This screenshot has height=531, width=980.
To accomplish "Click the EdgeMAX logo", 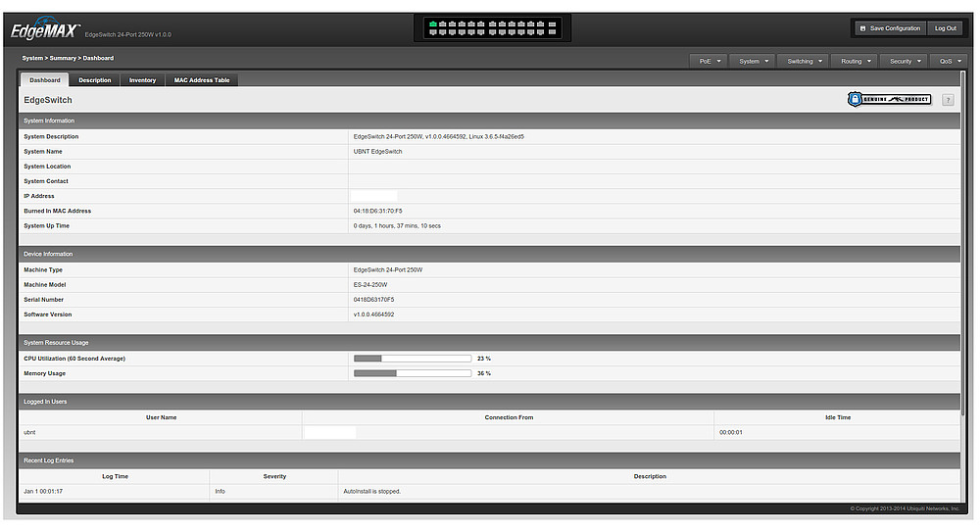I will pos(44,29).
